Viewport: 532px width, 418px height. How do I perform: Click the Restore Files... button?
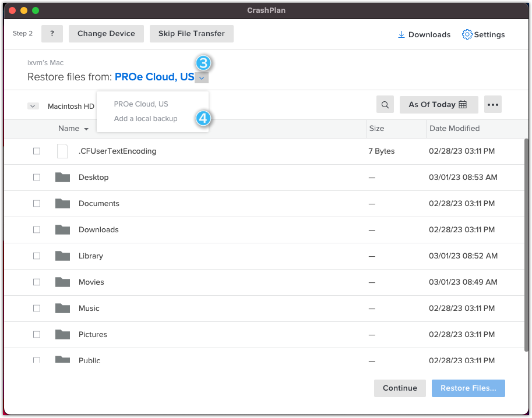click(468, 388)
